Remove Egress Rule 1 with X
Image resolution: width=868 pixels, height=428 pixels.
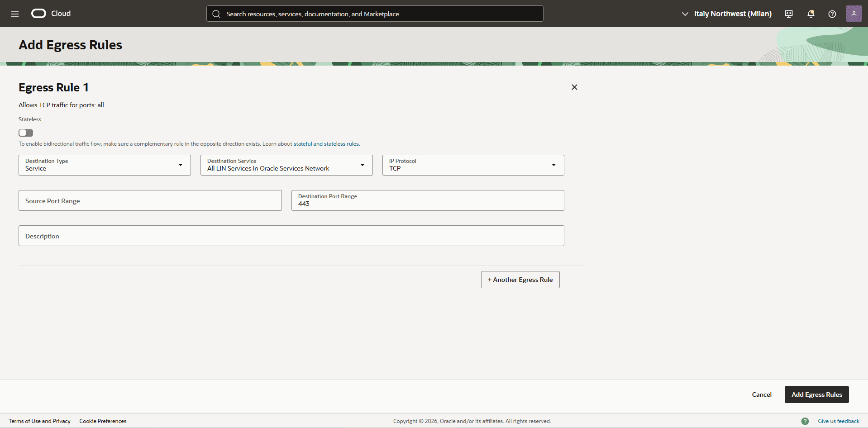coord(574,87)
